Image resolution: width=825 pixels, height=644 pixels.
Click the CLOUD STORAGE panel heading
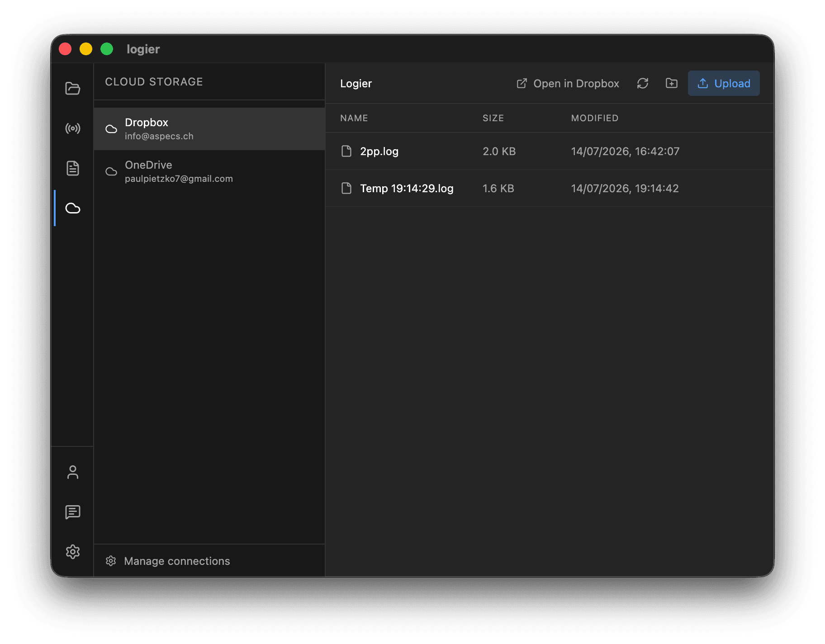pyautogui.click(x=154, y=82)
